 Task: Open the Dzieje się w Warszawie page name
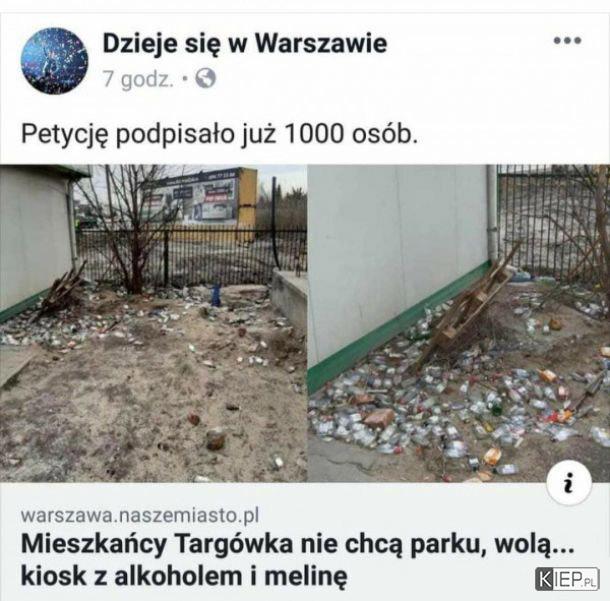(245, 43)
